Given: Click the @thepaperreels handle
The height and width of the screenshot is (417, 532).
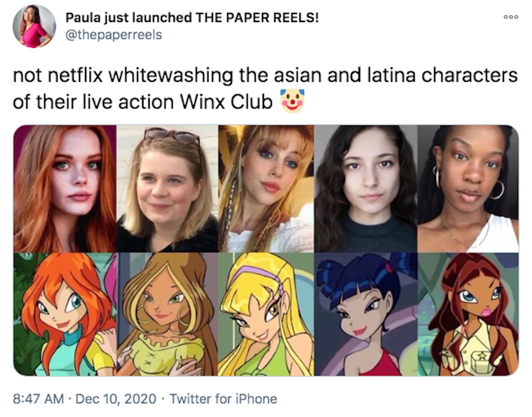Looking at the screenshot, I should click(114, 34).
